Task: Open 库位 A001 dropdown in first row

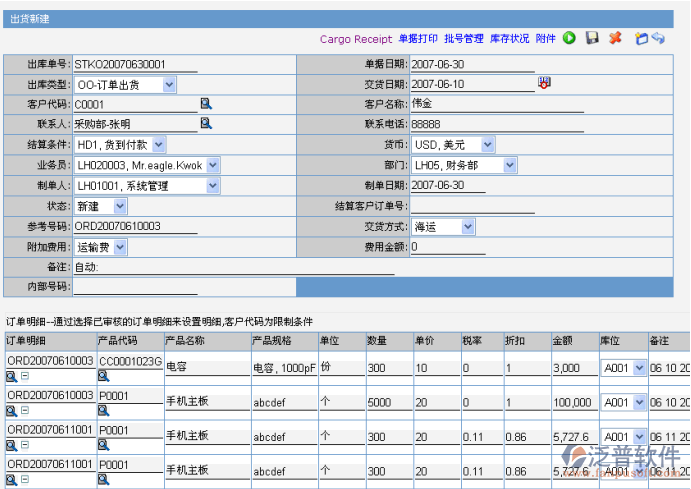Action: (x=640, y=369)
